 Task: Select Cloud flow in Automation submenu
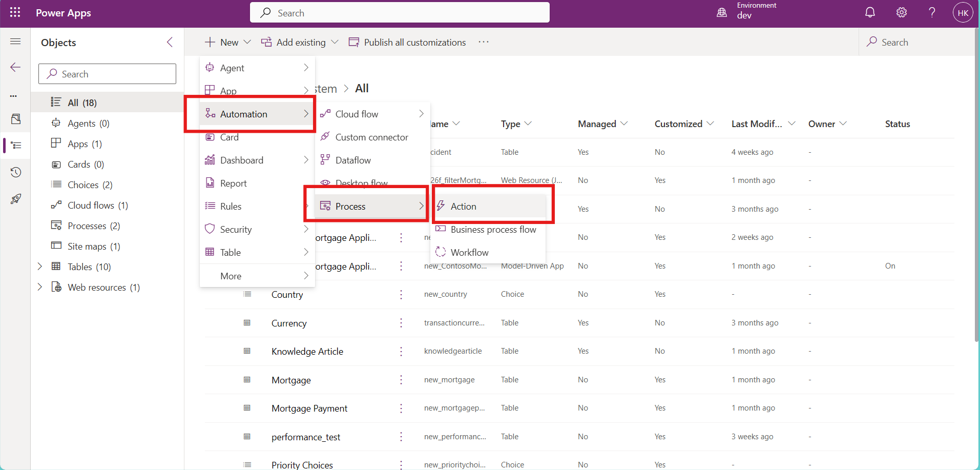[357, 114]
